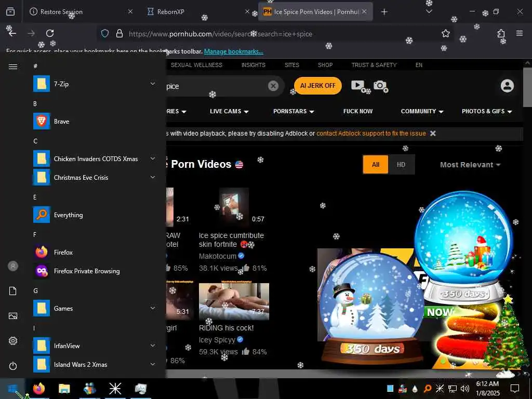Click the Windows Start button on the taskbar
The width and height of the screenshot is (532, 399).
12,389
